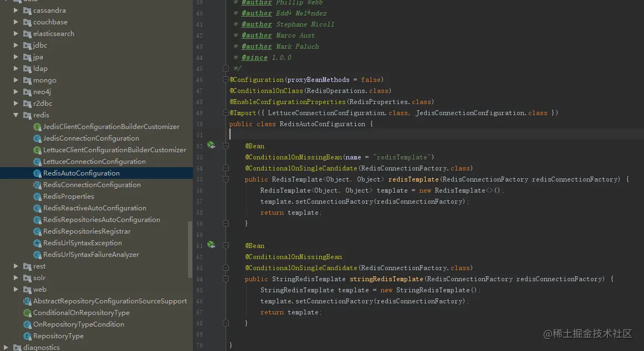
Task: Expand the jpa package folder
Action: [16, 56]
